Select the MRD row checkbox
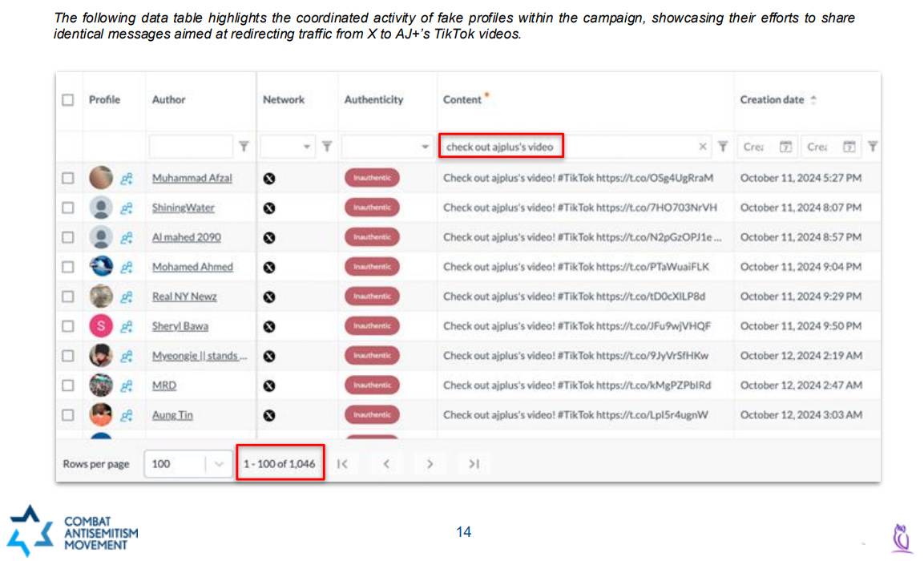924x561 pixels. point(68,385)
